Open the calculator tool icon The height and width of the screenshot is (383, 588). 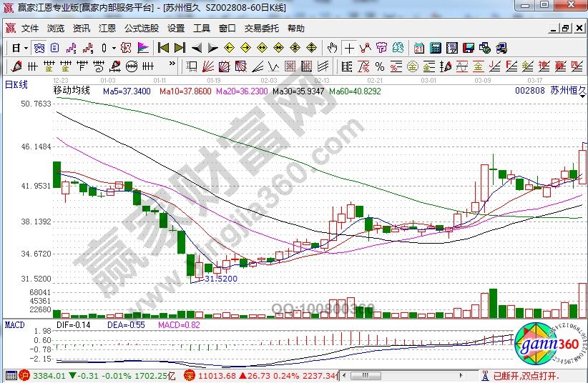click(x=433, y=48)
